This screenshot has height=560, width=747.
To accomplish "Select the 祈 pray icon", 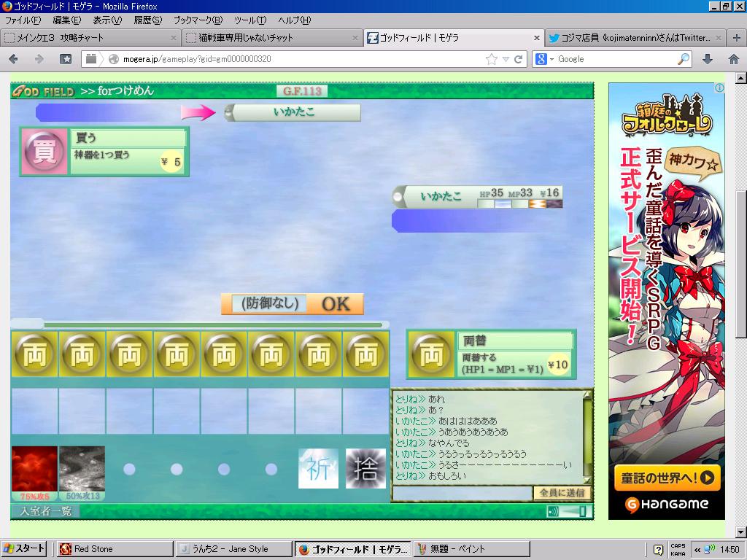I will tap(319, 468).
